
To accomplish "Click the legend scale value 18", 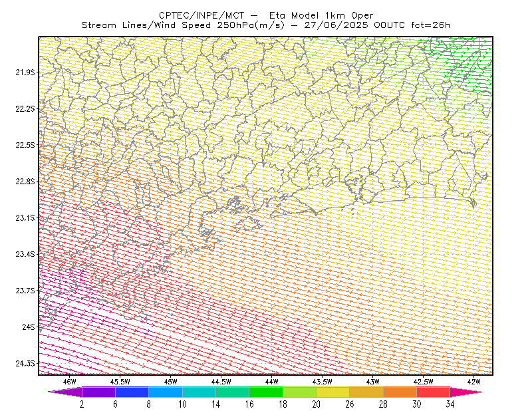I will [x=283, y=404].
